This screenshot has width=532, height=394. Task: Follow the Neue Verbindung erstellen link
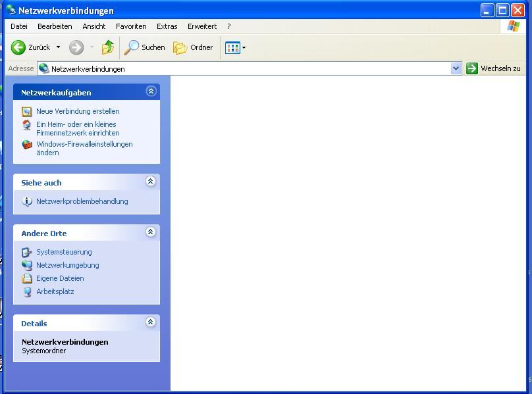[x=78, y=111]
